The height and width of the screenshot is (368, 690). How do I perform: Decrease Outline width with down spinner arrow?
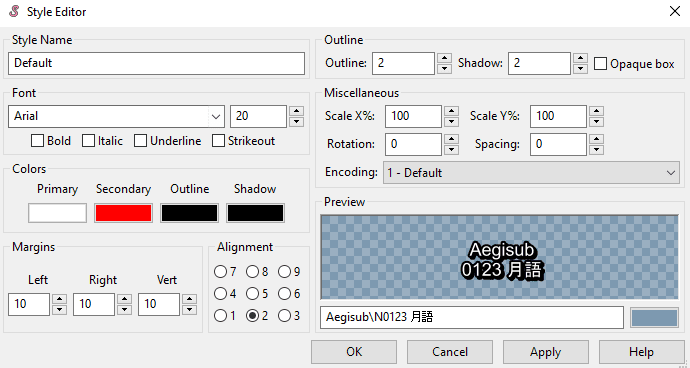pyautogui.click(x=444, y=69)
